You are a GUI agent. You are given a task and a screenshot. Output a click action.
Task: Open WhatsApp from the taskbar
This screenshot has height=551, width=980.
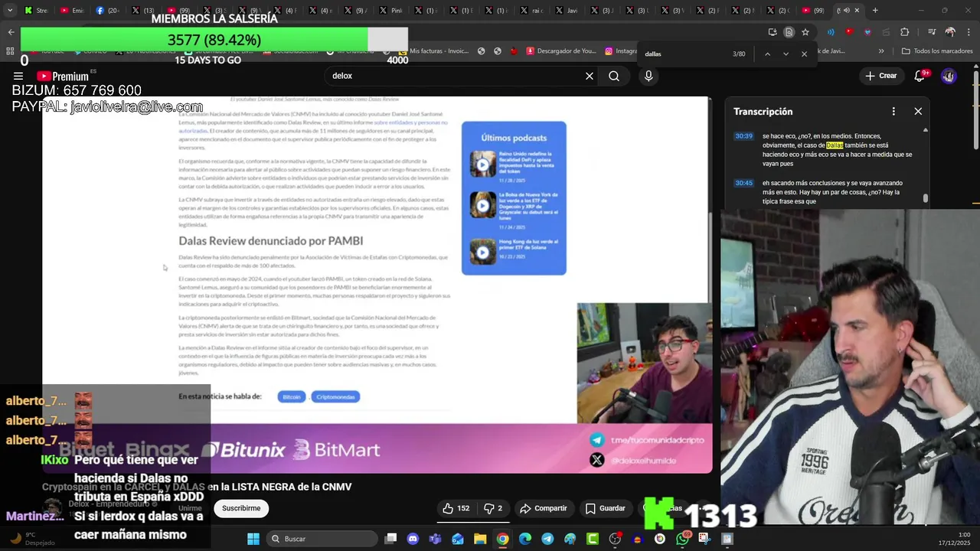[x=683, y=539]
